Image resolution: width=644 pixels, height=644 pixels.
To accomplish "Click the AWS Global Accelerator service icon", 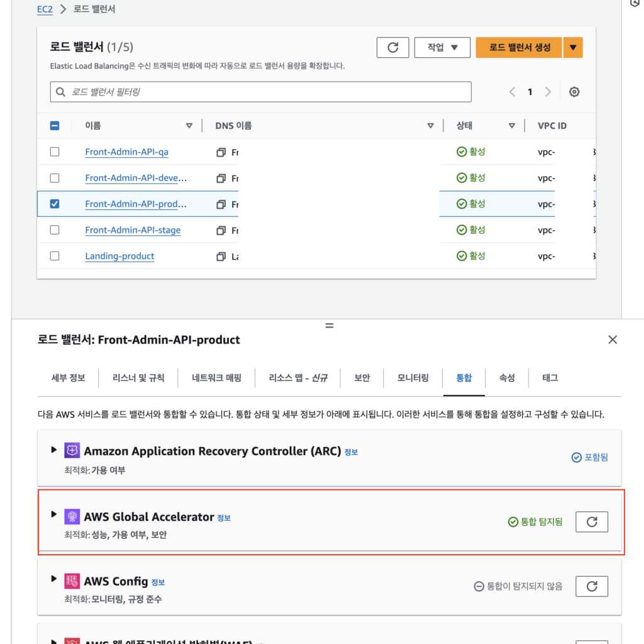I will click(x=71, y=516).
